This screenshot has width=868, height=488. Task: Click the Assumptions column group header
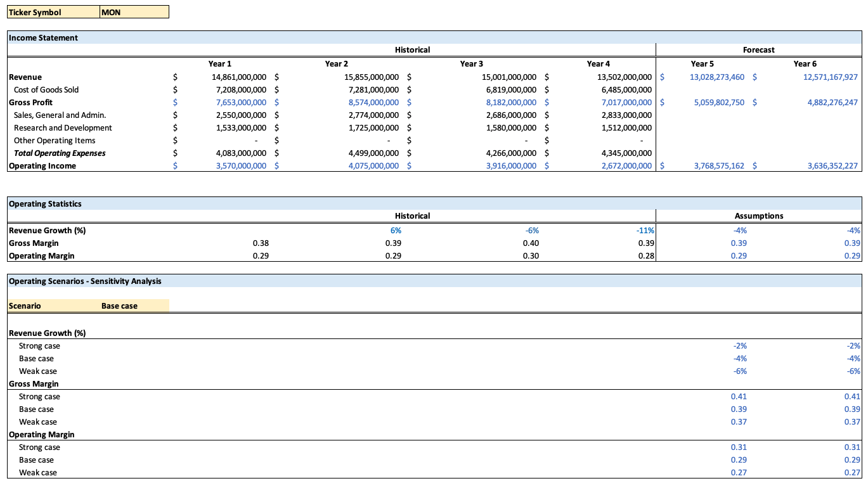759,216
